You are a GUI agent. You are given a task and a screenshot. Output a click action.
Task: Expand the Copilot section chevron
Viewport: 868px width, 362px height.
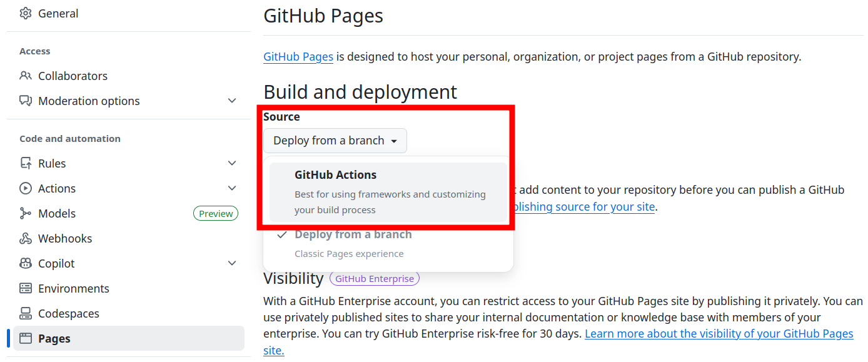click(232, 263)
